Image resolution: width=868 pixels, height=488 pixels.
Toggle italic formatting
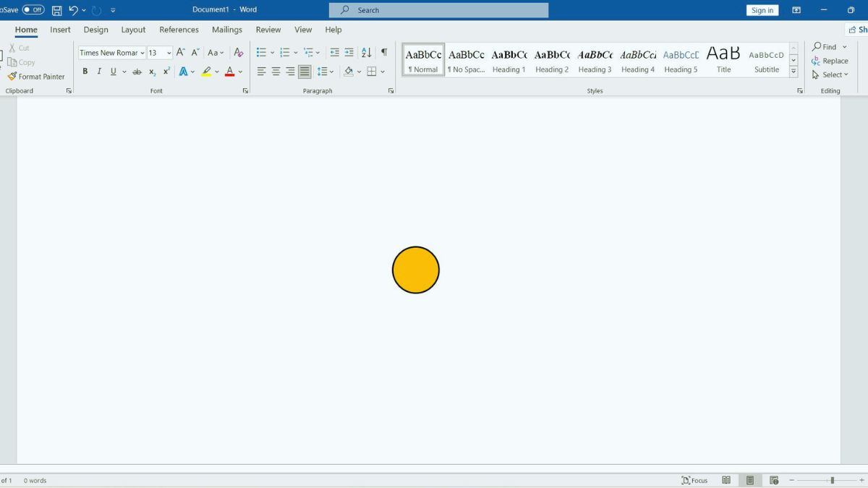tap(99, 72)
